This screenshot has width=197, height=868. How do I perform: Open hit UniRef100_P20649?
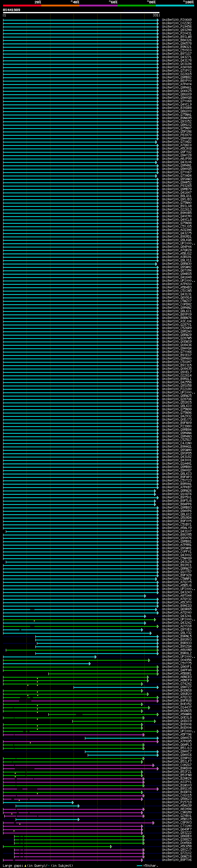tap(177, 20)
